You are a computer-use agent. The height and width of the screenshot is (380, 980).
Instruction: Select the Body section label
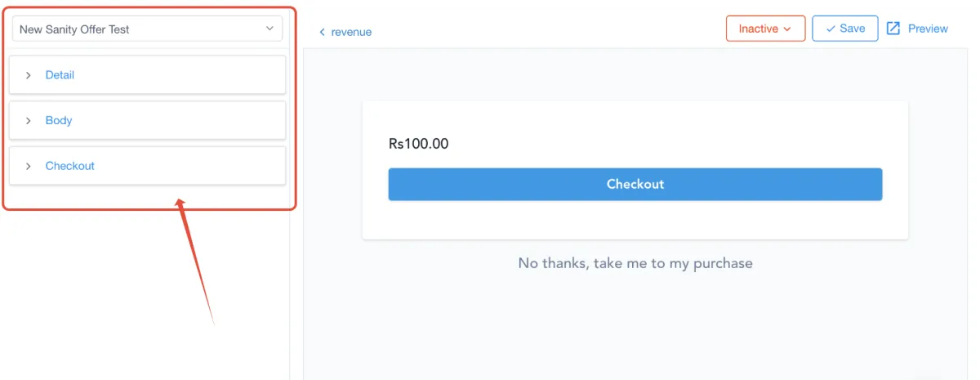point(59,121)
